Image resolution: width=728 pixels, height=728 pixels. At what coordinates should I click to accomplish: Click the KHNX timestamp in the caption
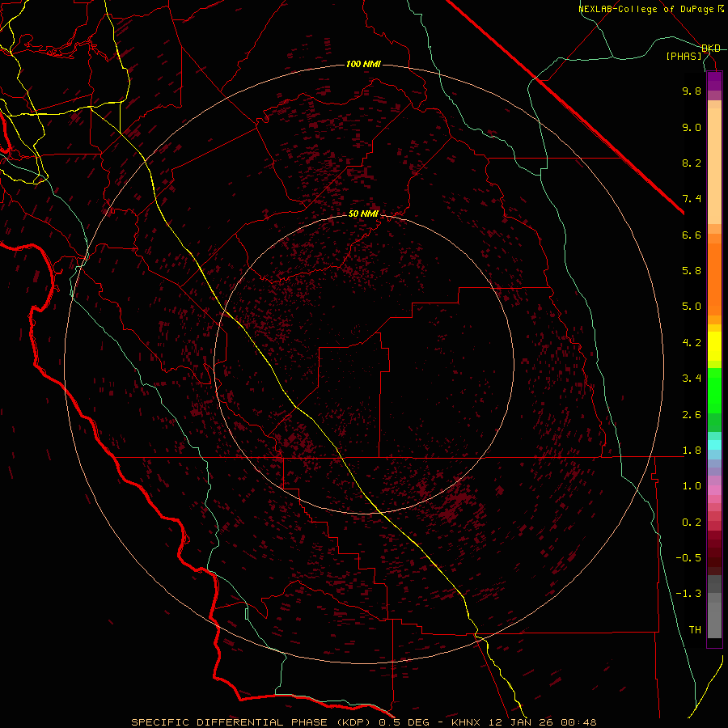click(523, 722)
